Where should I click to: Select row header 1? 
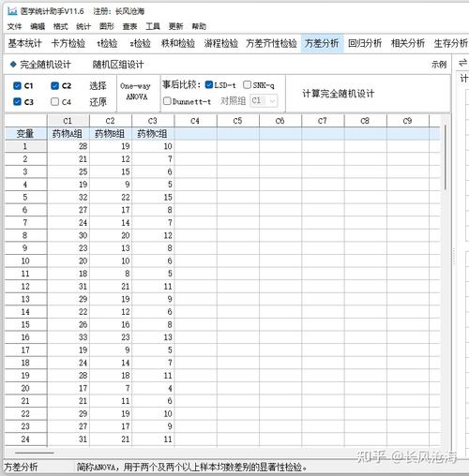[x=25, y=146]
